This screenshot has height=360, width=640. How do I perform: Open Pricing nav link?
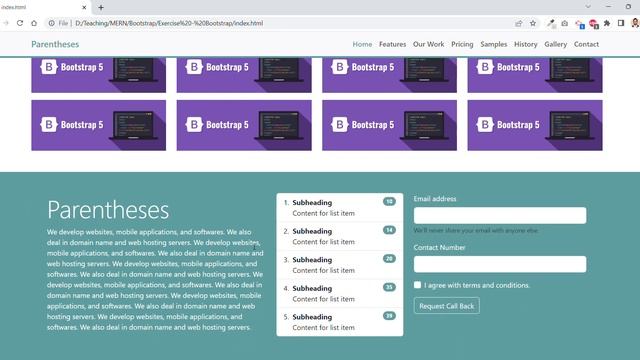[462, 44]
